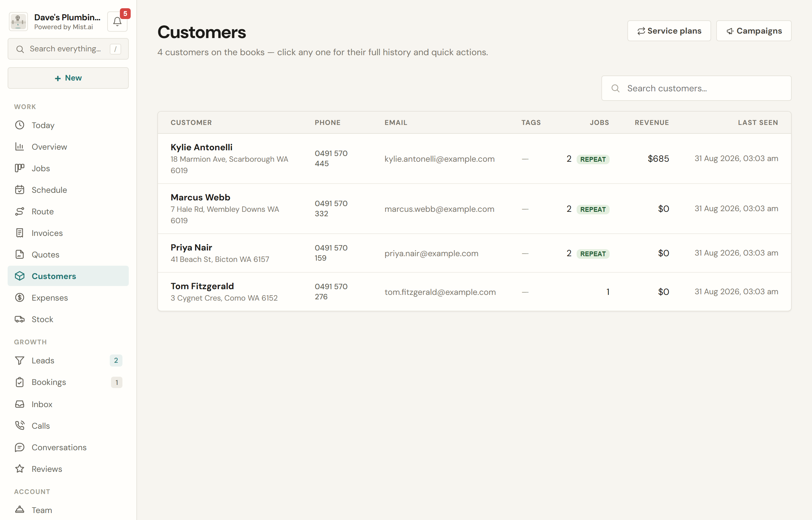The image size is (812, 520).
Task: Click the Stock truck icon
Action: point(20,319)
